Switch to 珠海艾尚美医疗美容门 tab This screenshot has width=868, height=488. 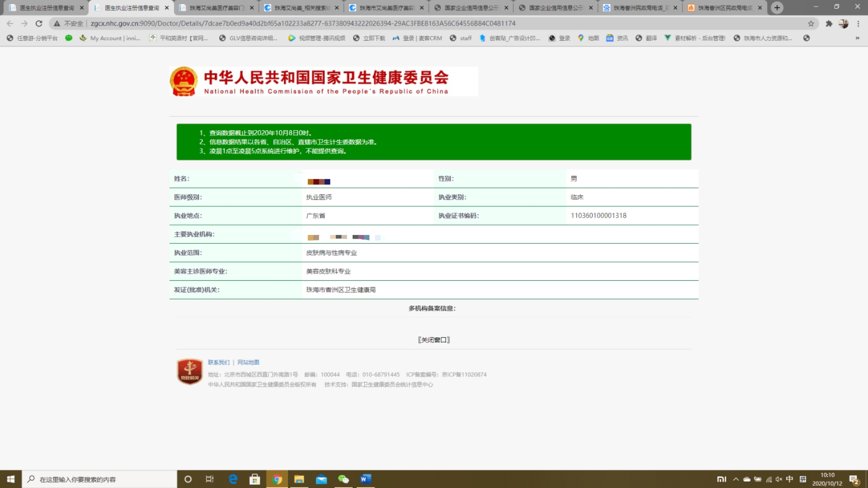(216, 8)
